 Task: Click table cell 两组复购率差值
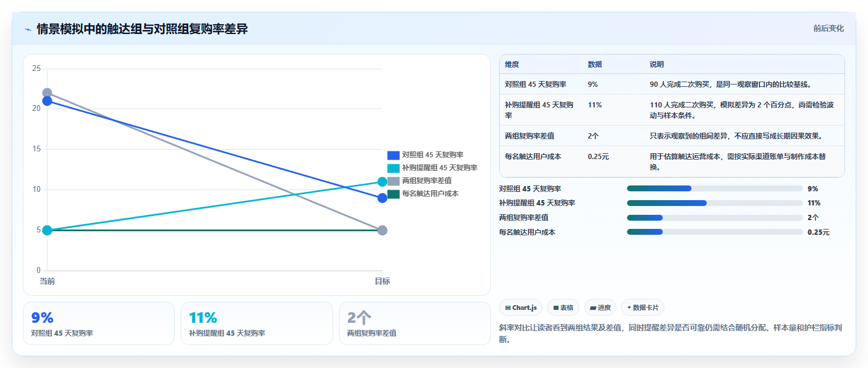[x=530, y=136]
